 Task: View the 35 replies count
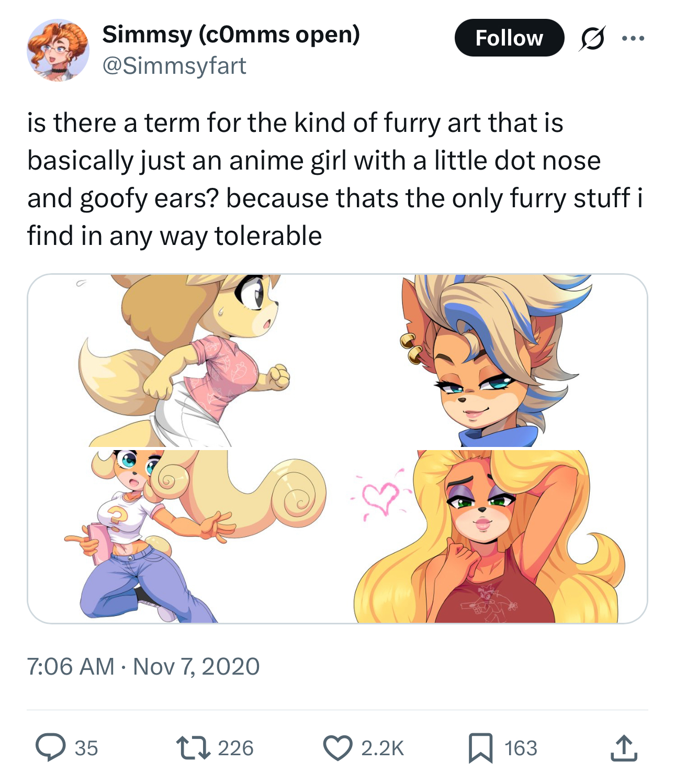(x=86, y=748)
